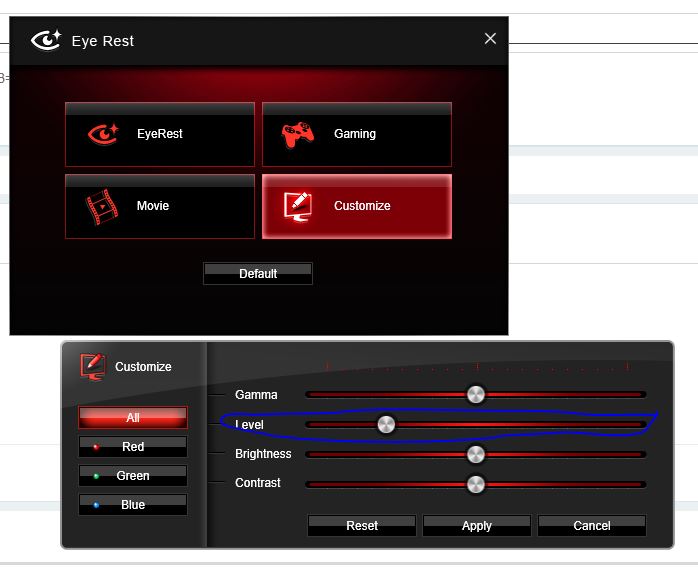
Task: Select the Green channel option
Action: 133,475
